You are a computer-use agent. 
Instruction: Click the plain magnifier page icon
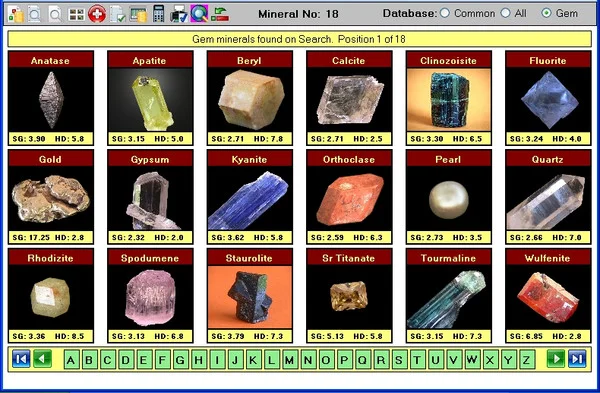tap(55, 14)
